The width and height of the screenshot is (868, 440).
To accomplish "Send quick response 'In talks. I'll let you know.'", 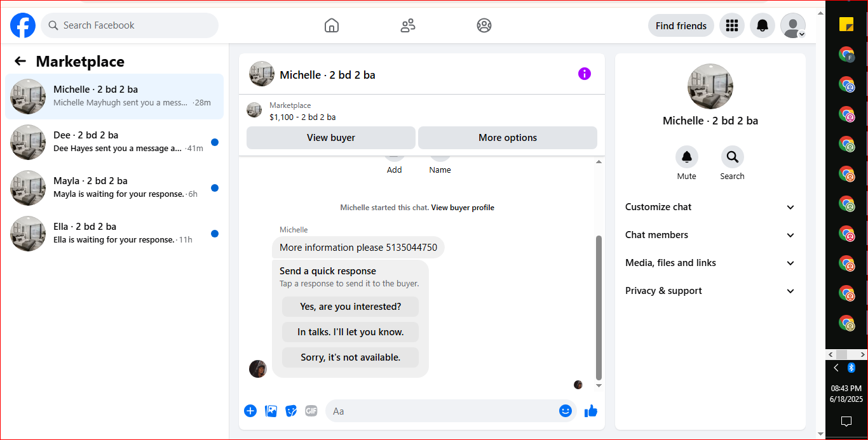I will click(x=351, y=332).
